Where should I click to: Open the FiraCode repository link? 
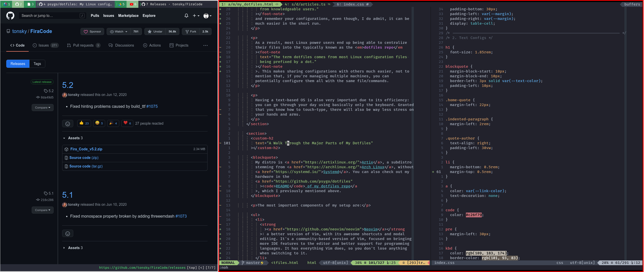point(41,31)
